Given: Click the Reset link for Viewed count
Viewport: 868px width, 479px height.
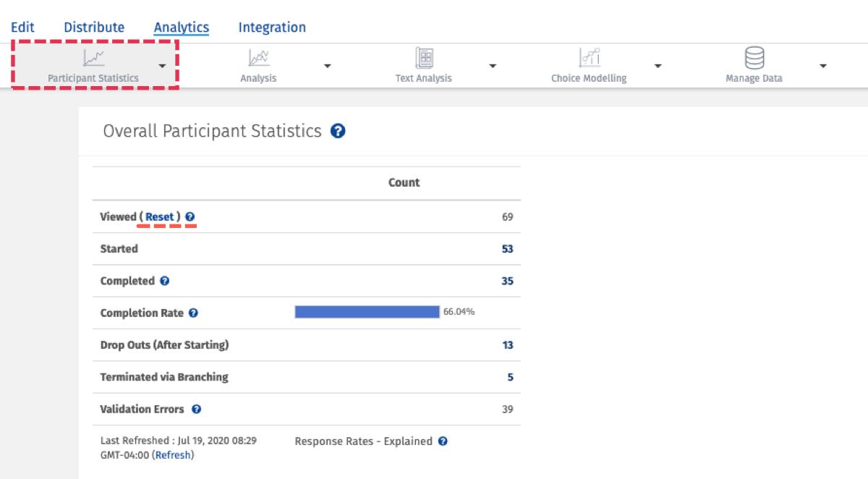Looking at the screenshot, I should 160,217.
